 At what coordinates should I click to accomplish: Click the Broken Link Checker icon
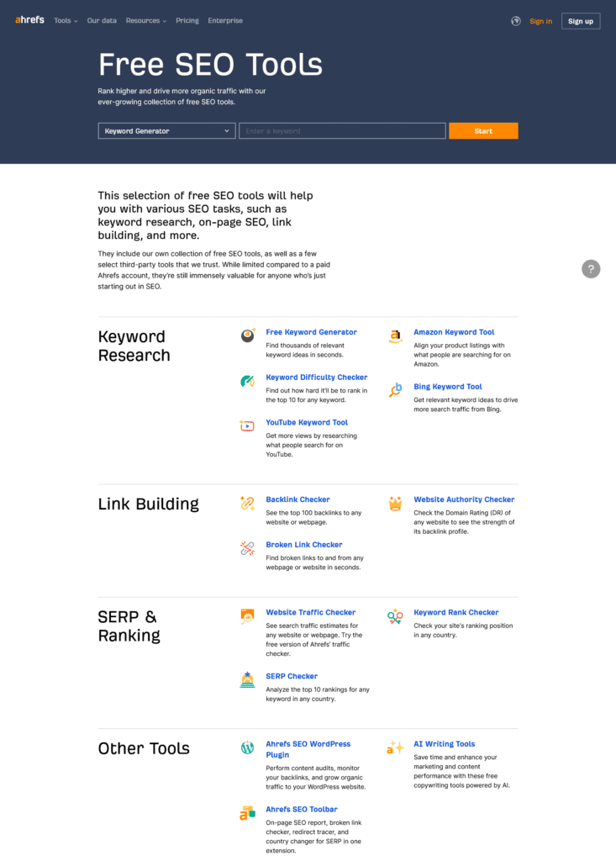click(x=247, y=548)
